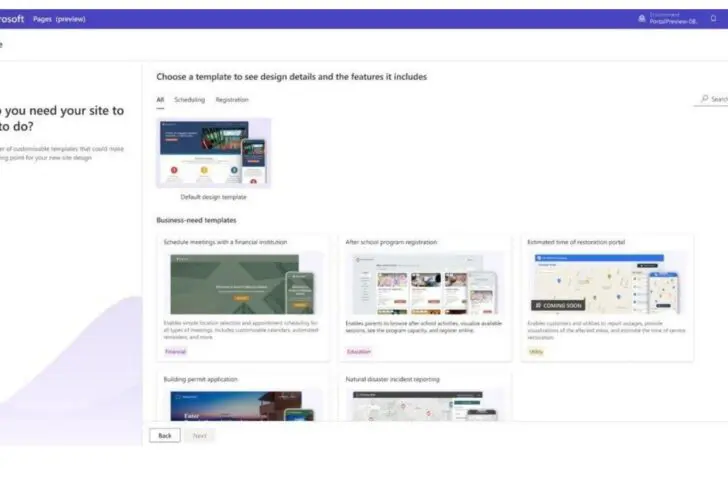Click the Search input field

[711, 99]
